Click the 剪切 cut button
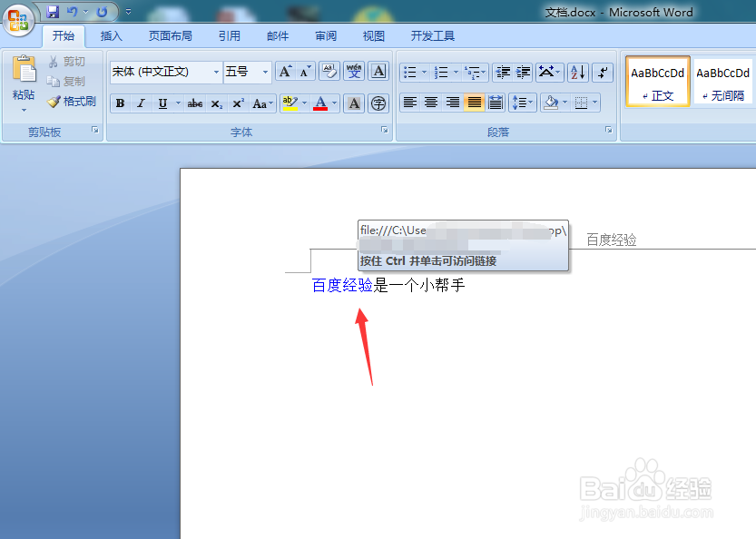 pyautogui.click(x=67, y=62)
